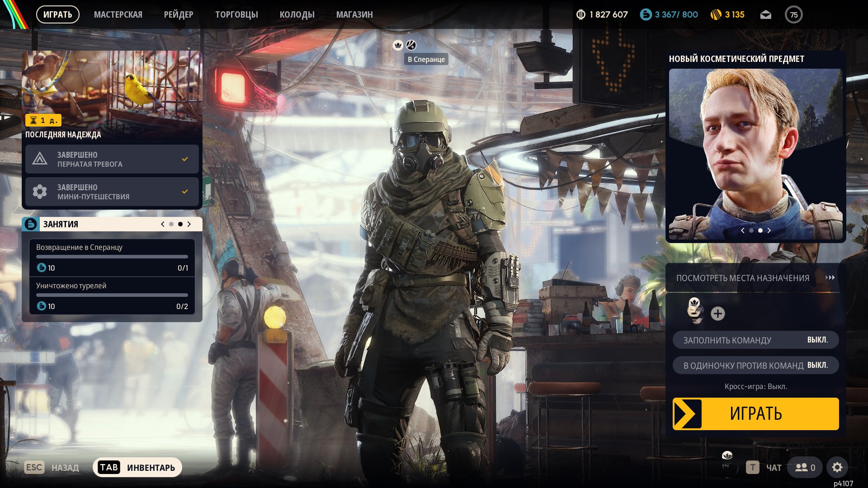Open inventory with TAB Инвентарь button
Image resolution: width=868 pixels, height=488 pixels.
pos(137,467)
